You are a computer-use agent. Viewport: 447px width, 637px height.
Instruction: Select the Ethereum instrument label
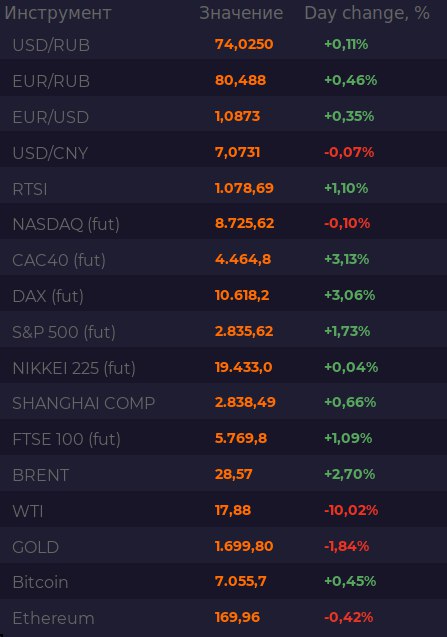[x=53, y=618]
